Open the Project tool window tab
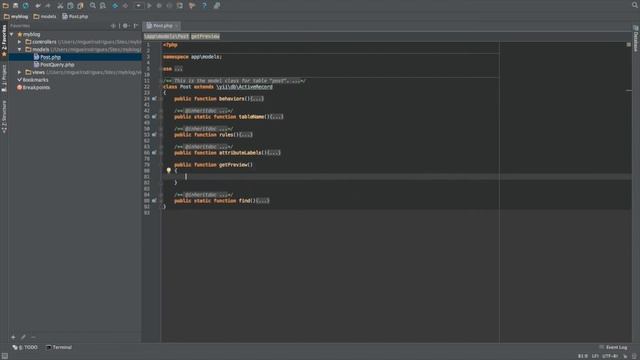This screenshot has height=360, width=640. [x=4, y=78]
